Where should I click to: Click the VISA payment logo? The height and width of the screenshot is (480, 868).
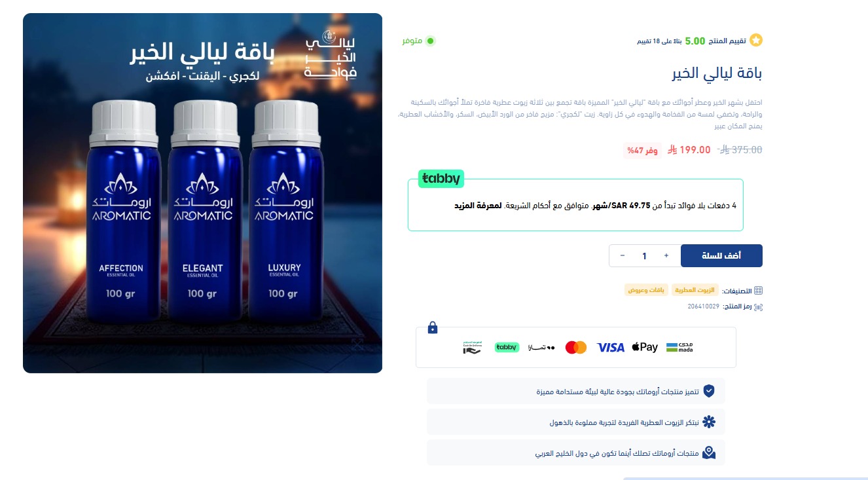pos(611,348)
